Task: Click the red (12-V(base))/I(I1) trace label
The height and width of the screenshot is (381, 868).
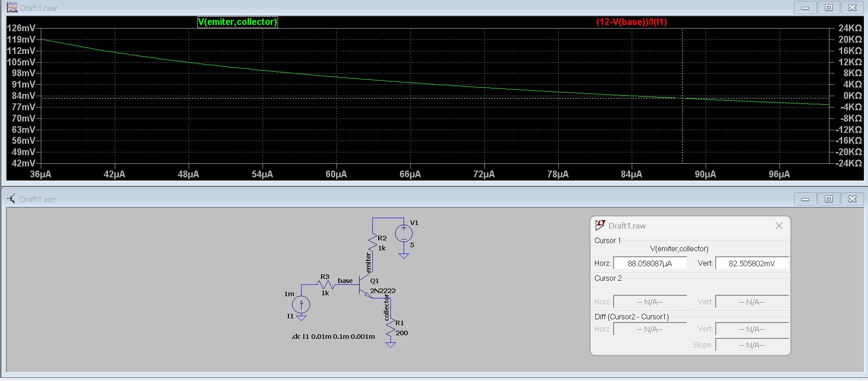Action: [632, 22]
